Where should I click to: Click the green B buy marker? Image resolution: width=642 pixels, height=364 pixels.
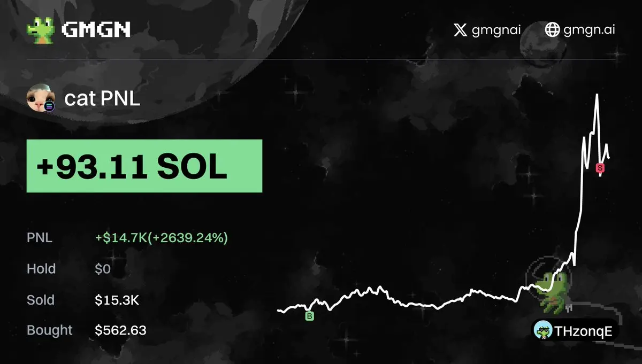309,316
